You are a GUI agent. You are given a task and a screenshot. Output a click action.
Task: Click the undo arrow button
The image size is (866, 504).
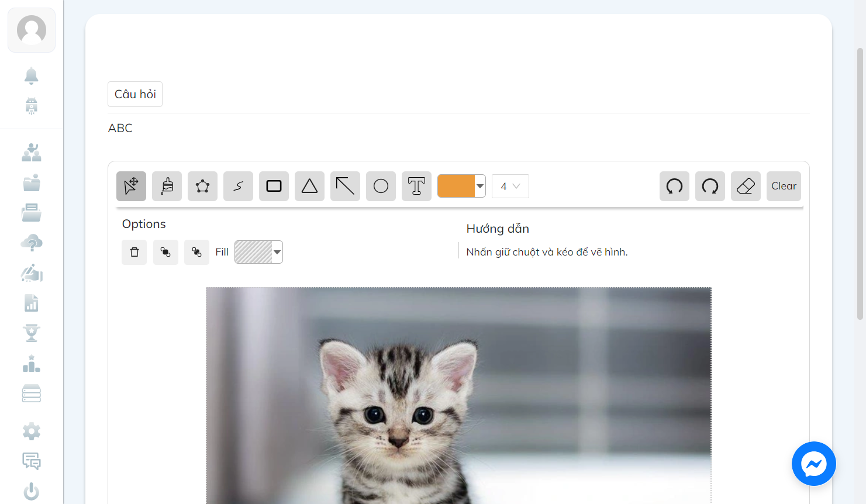click(x=674, y=186)
